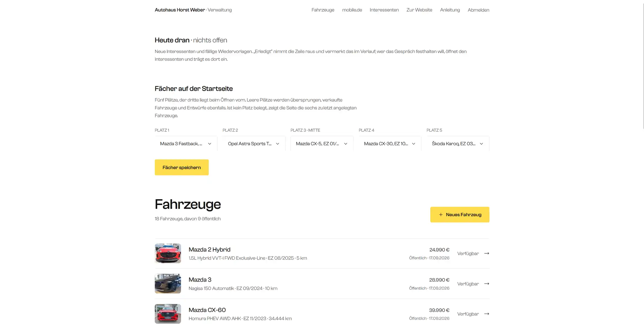This screenshot has height=324, width=644.
Task: Open the Mazda 2 Hybrid vehicle title
Action: tap(209, 249)
